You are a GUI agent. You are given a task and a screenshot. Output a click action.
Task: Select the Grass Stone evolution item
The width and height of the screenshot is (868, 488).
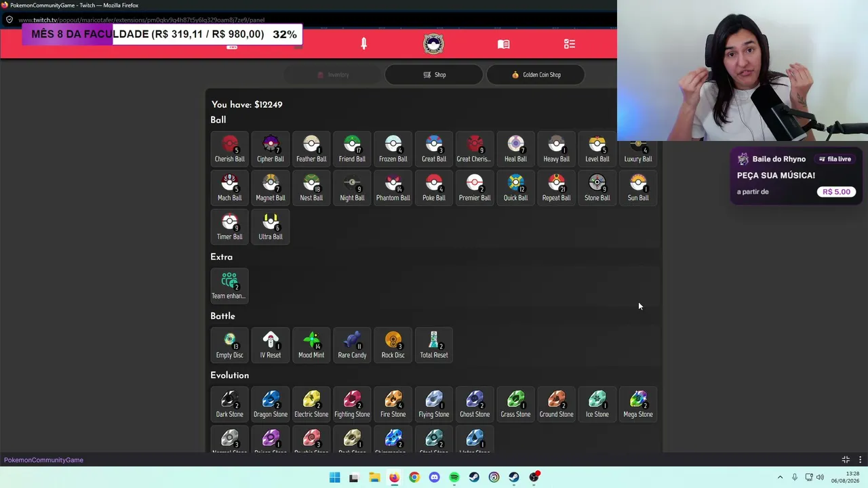pos(515,404)
